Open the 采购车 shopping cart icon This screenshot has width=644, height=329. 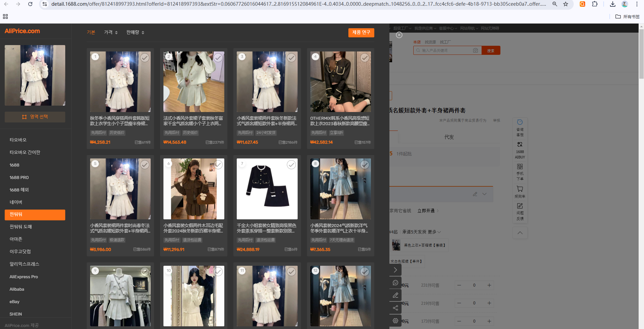click(520, 192)
